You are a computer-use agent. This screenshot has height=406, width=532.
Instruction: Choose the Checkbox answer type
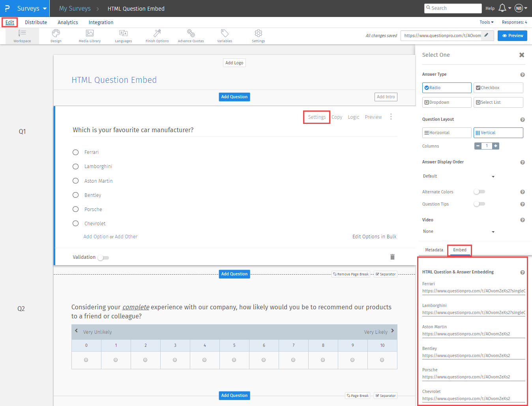[498, 88]
